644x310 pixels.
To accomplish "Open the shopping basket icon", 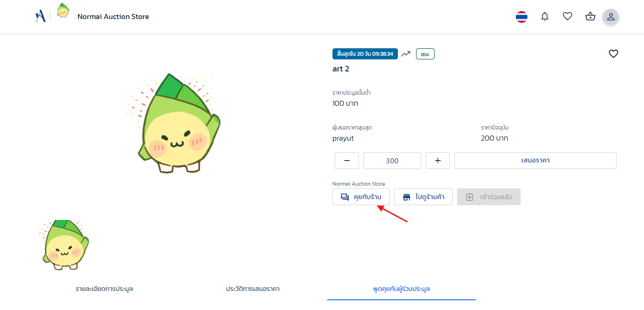I will 590,16.
